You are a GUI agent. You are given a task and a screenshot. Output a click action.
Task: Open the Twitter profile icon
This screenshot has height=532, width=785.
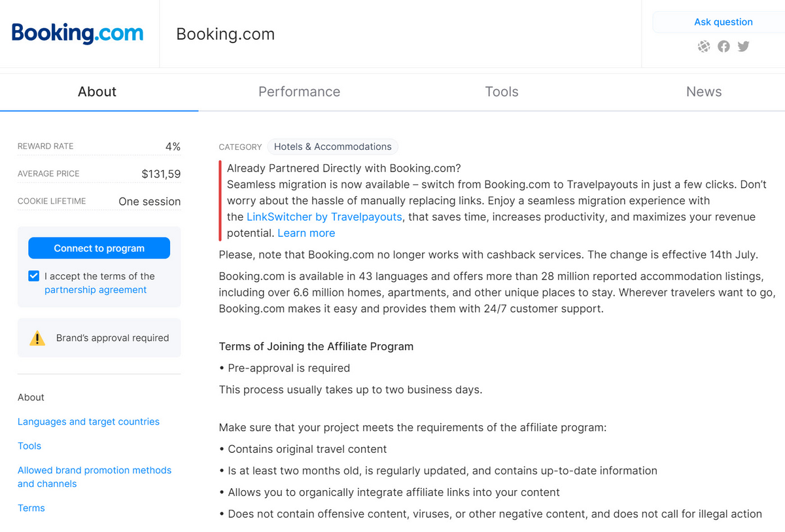[x=743, y=46]
